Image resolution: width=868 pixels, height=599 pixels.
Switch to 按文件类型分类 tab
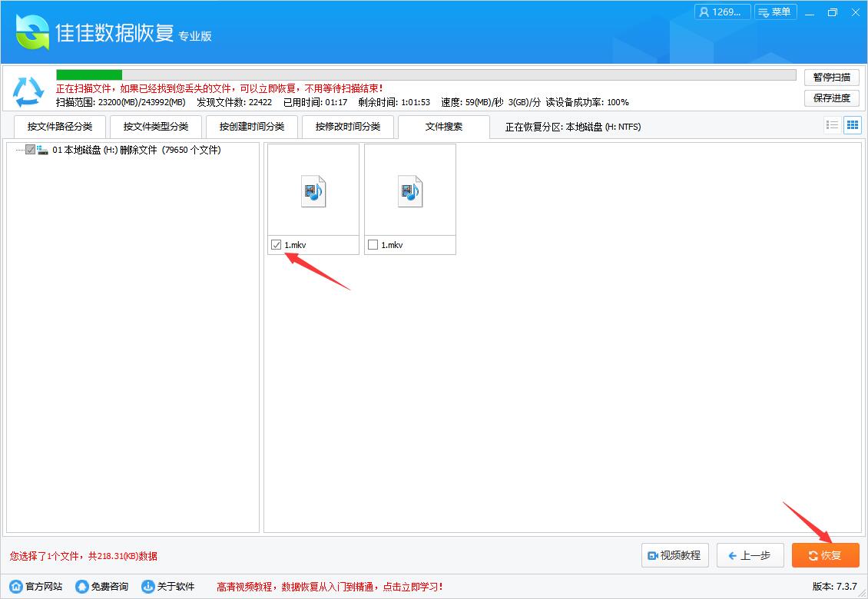pyautogui.click(x=156, y=127)
